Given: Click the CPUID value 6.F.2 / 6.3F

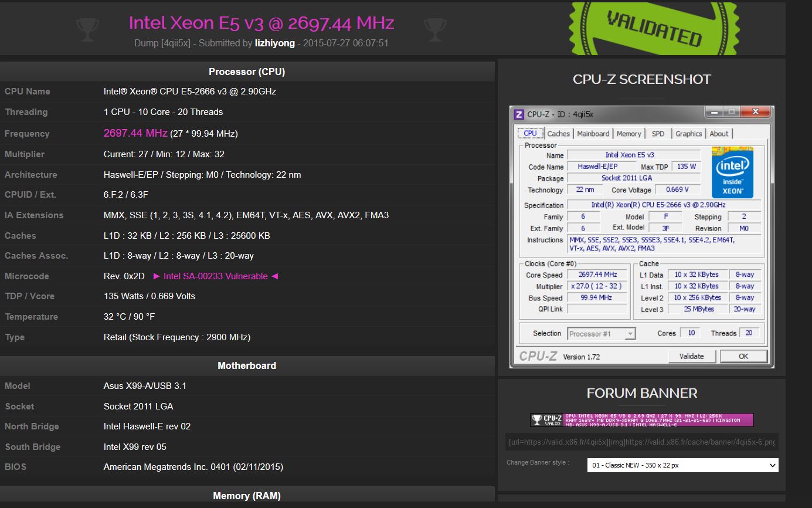Looking at the screenshot, I should coord(126,195).
